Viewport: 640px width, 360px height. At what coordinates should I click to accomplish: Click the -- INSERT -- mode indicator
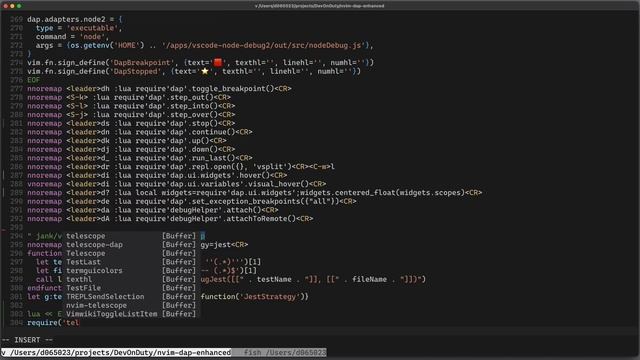tap(27, 340)
